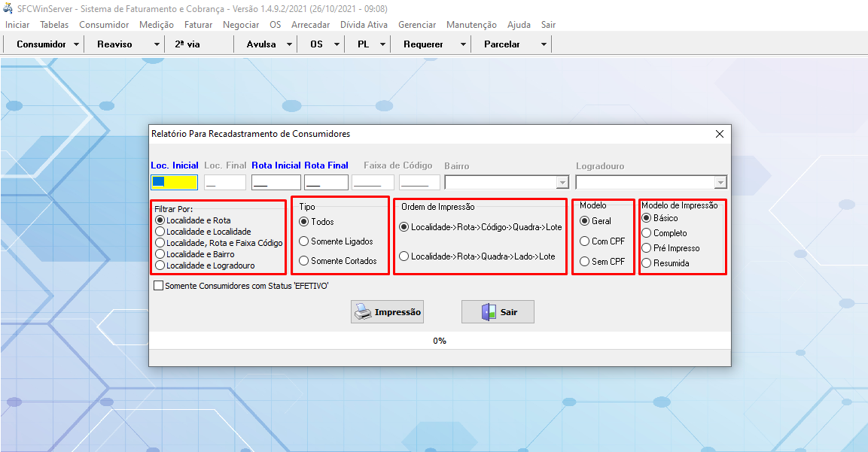The height and width of the screenshot is (452, 868).
Task: Expand the Bairro combo box
Action: click(562, 183)
